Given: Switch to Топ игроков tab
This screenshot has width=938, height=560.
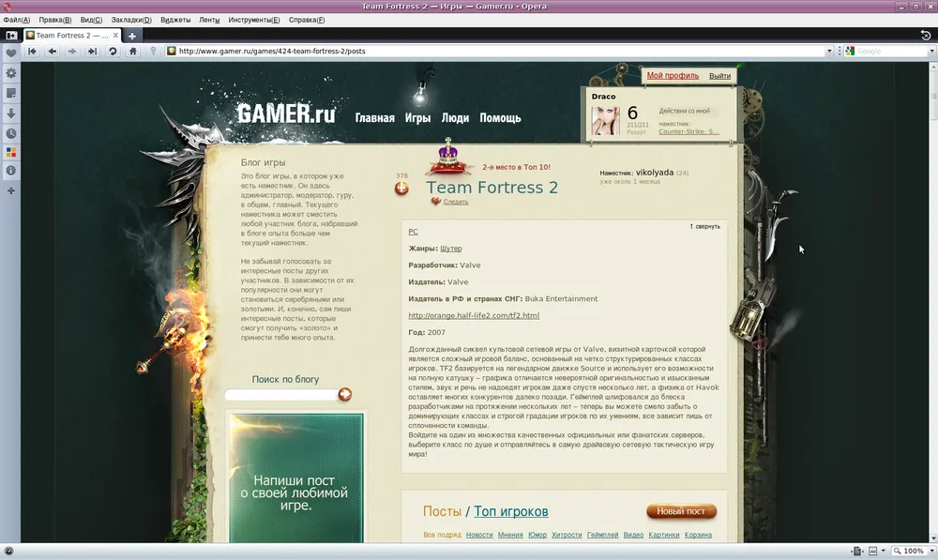Looking at the screenshot, I should pos(511,511).
